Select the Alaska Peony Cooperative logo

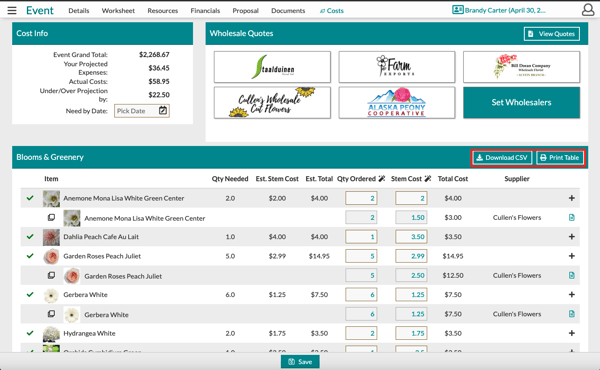(x=397, y=103)
